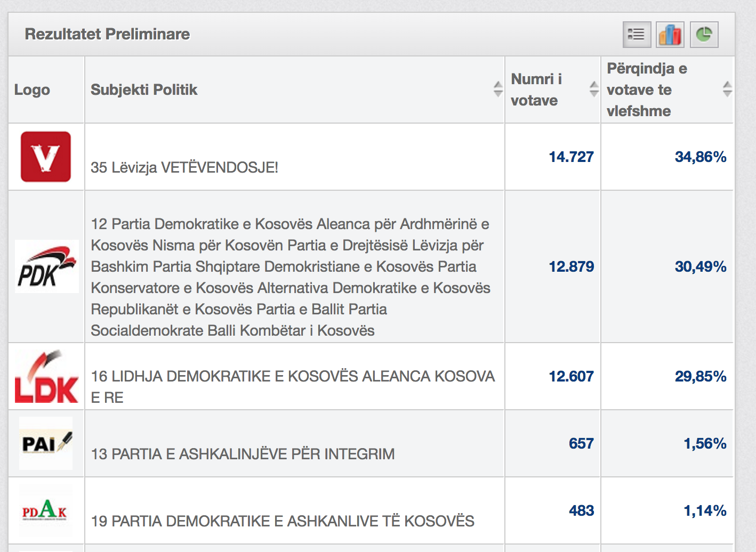Show results as pie chart
Image resolution: width=756 pixels, height=552 pixels.
click(704, 35)
